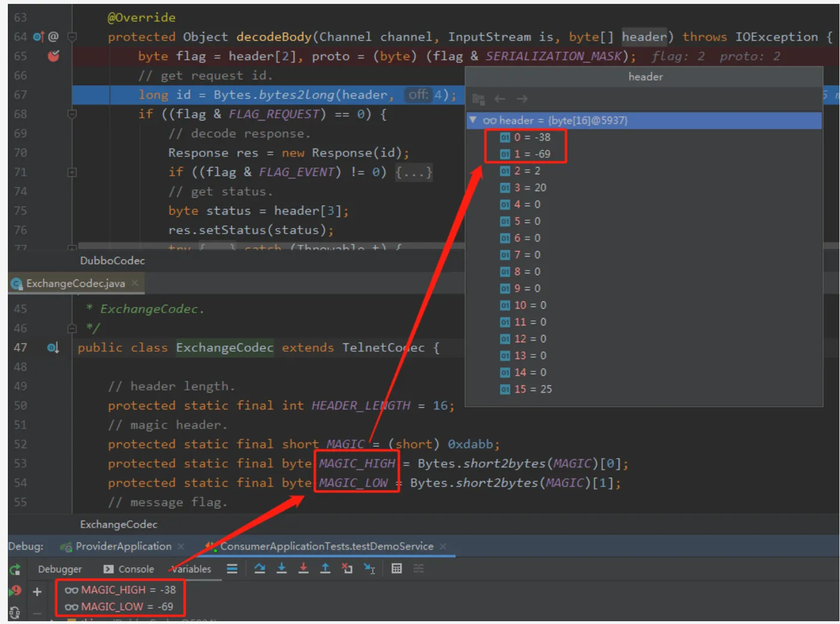Click the overriding method gutter icon on line 64
The image size is (840, 624).
pyautogui.click(x=38, y=37)
